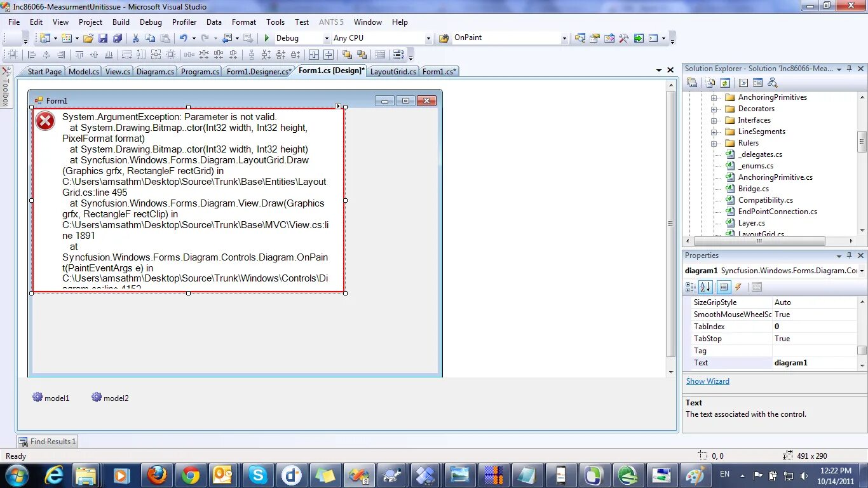Open the ANTS 5 menu

(331, 22)
